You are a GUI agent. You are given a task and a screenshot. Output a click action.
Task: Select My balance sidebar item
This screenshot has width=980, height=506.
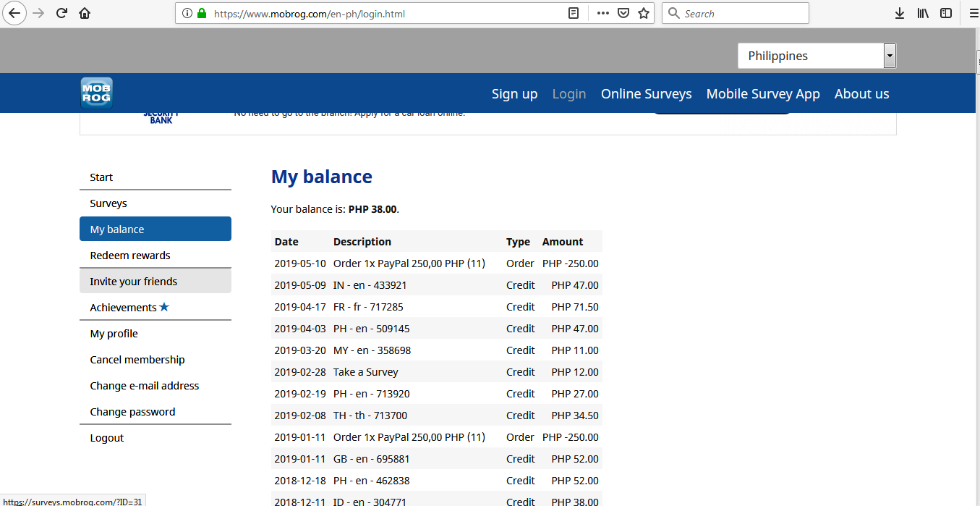(x=155, y=229)
